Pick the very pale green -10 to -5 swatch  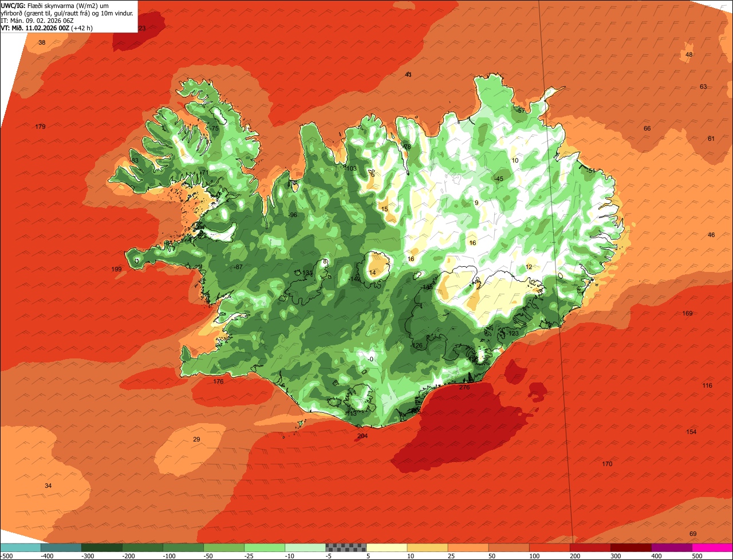(x=305, y=547)
